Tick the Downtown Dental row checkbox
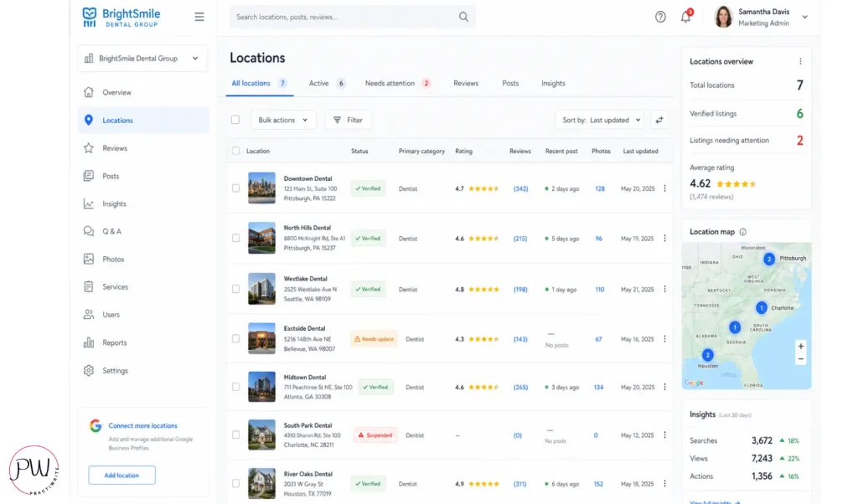The width and height of the screenshot is (858, 504). pyautogui.click(x=235, y=188)
